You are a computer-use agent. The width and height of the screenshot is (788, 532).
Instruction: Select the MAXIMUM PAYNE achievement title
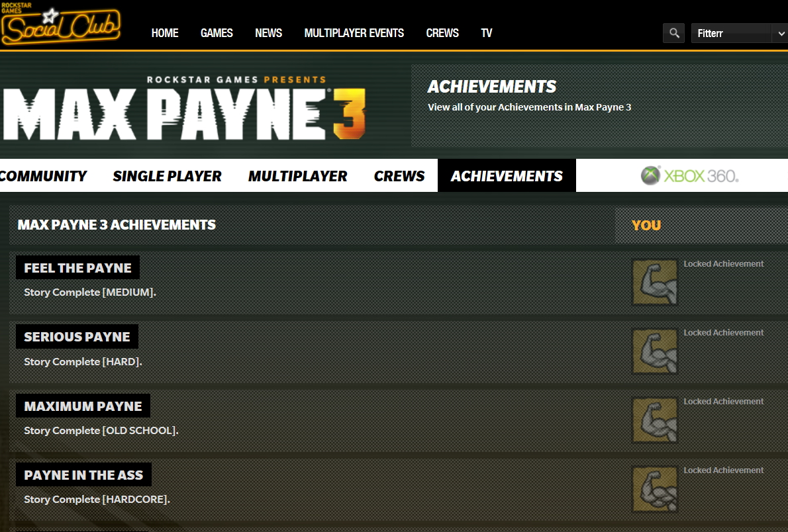point(83,406)
